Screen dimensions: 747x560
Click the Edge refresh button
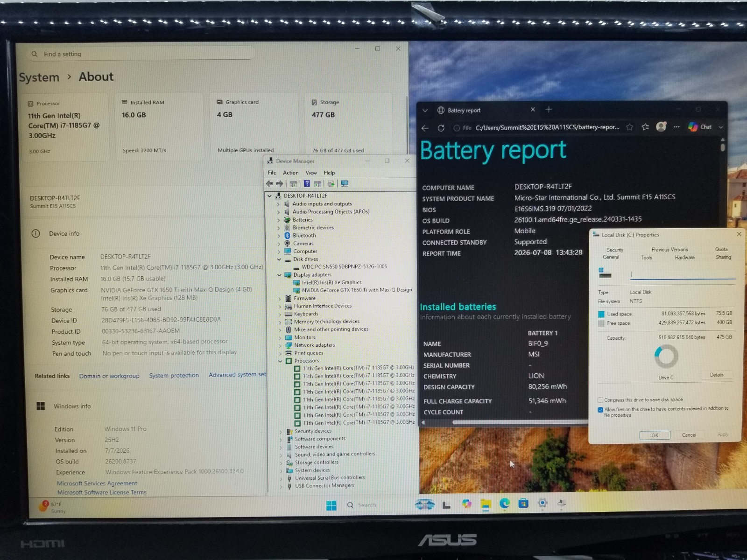click(x=441, y=128)
